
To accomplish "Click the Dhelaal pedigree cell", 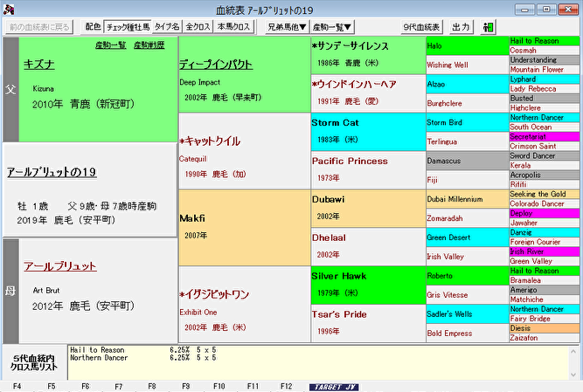I will (x=368, y=247).
